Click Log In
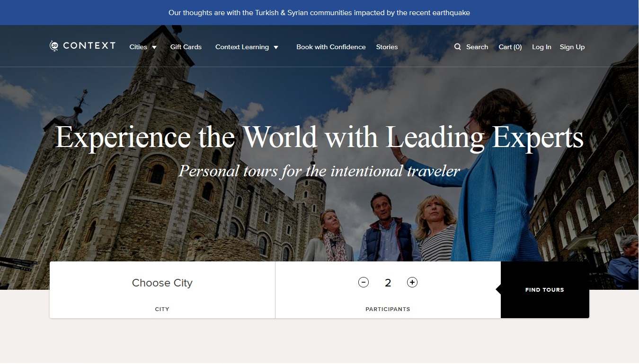639x364 pixels. point(541,47)
